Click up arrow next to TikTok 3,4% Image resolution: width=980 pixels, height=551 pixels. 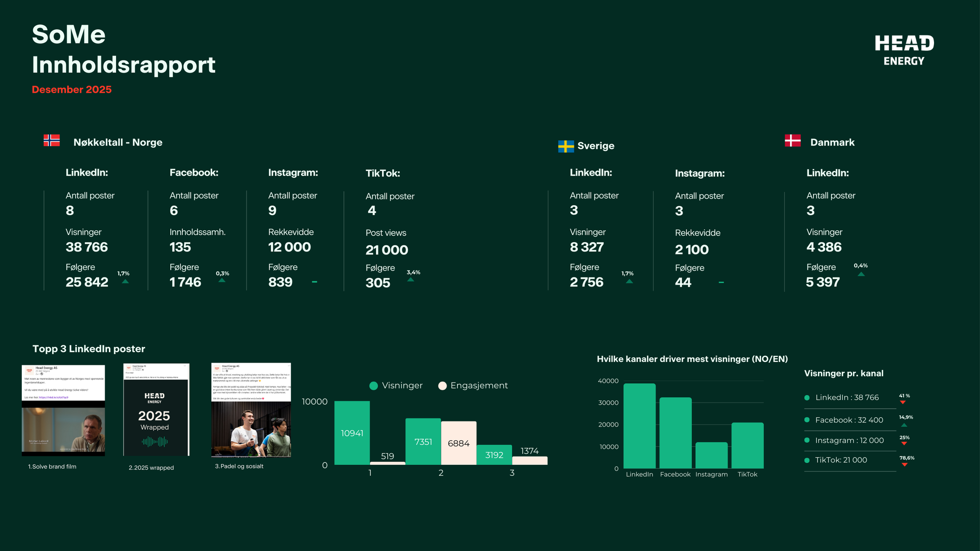click(x=410, y=280)
